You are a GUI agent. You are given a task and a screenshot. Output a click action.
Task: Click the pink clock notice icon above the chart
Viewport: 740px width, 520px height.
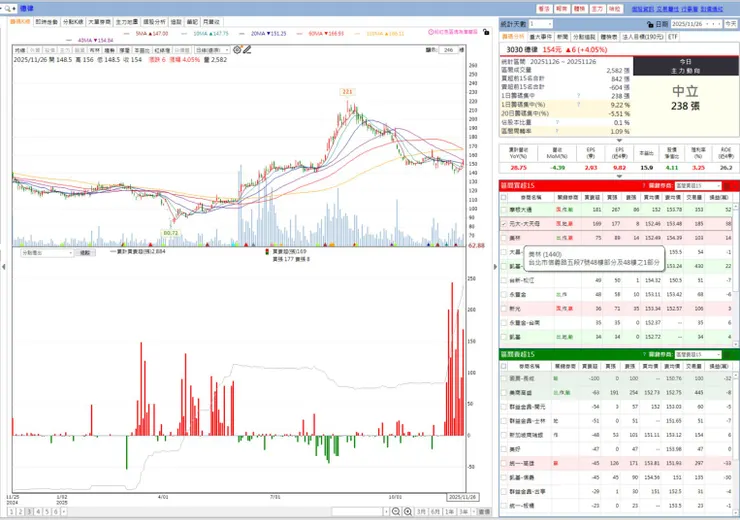pyautogui.click(x=431, y=32)
